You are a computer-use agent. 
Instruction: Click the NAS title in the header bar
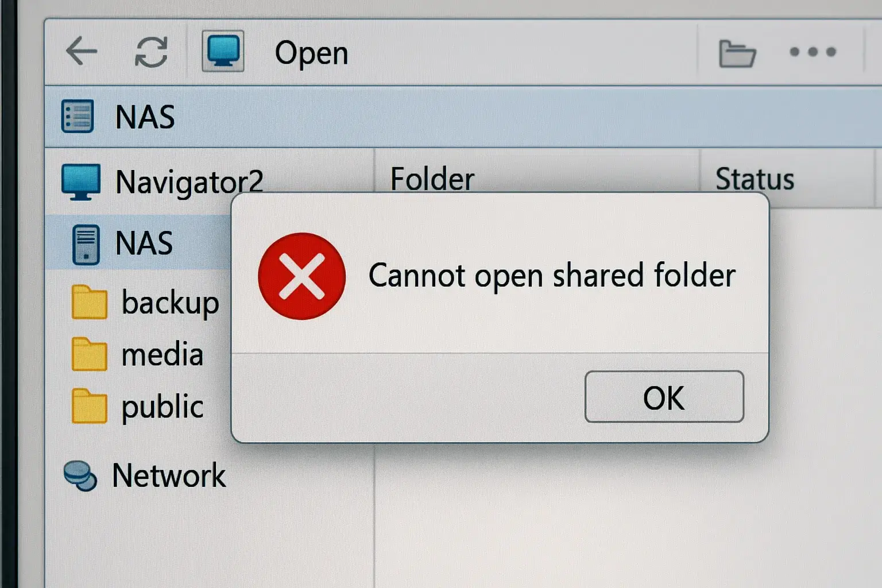click(x=145, y=117)
